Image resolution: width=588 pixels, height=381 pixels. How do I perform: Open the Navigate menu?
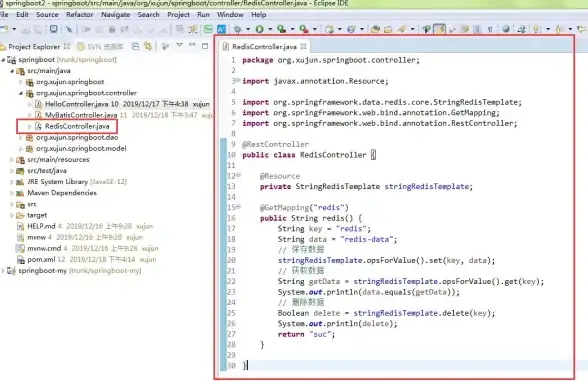(x=116, y=15)
